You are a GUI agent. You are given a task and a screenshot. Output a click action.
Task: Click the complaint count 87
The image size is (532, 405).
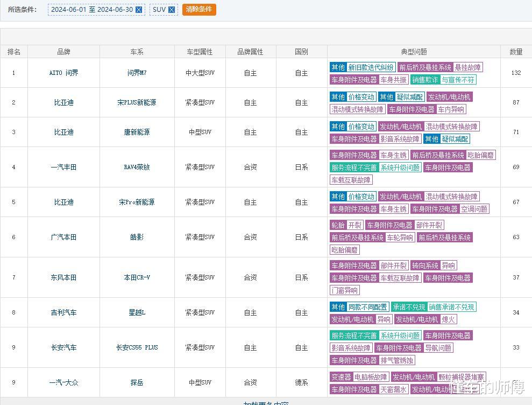click(x=516, y=102)
